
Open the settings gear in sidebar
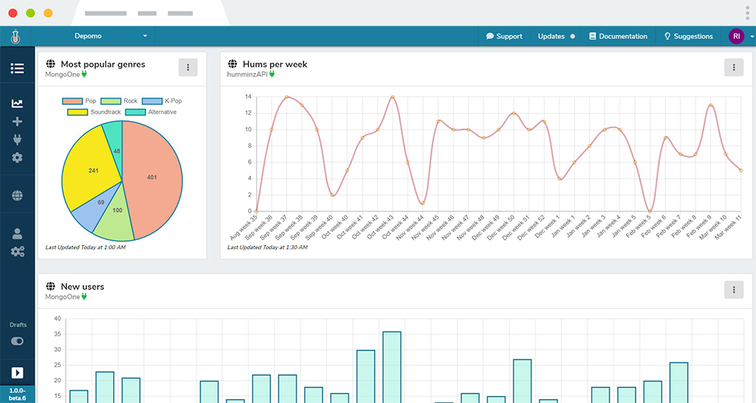click(17, 158)
